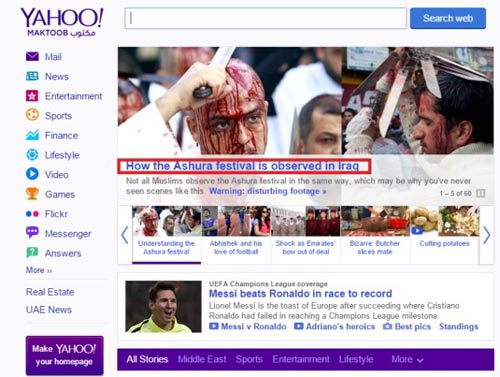The width and height of the screenshot is (500, 377).
Task: Open Messi beats Ronaldo headline link
Action: 300,294
